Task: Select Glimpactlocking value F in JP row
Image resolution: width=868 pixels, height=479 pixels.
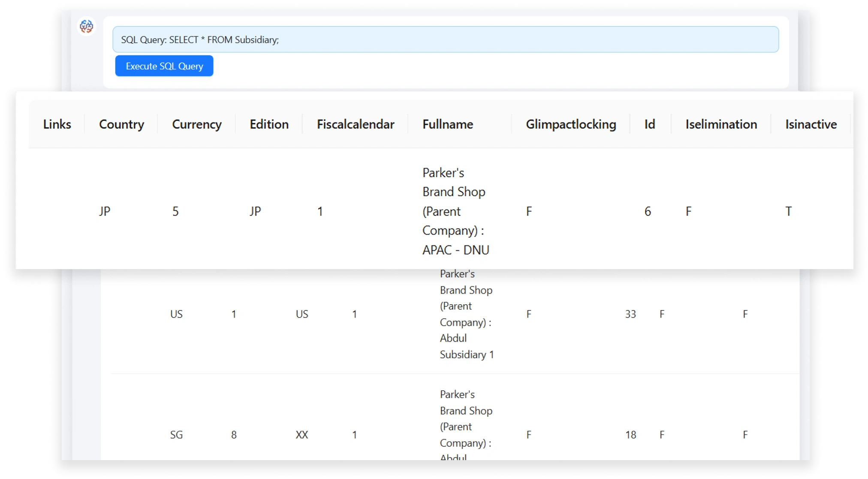Action: coord(529,211)
